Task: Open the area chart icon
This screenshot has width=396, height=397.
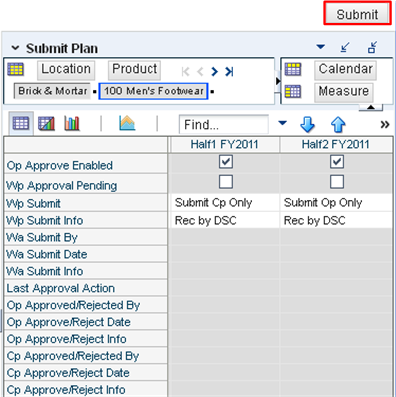Action: (127, 123)
